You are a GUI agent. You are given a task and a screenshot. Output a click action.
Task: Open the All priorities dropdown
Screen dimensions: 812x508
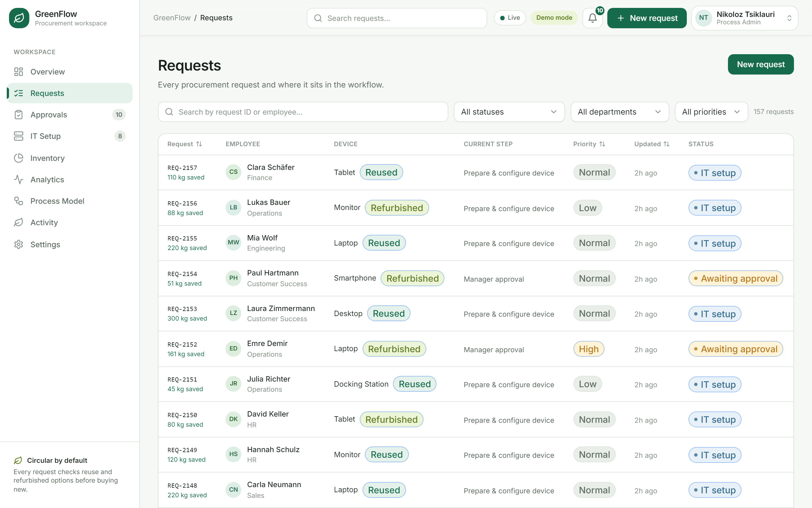(x=711, y=112)
